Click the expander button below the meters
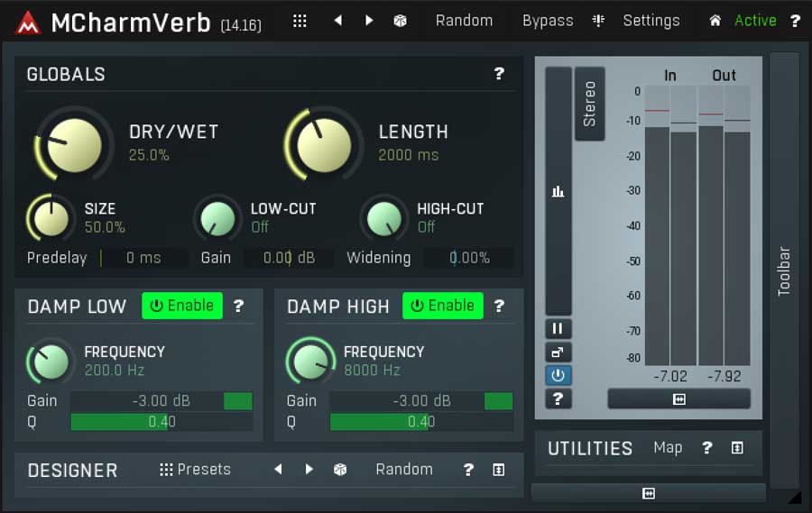Screen dimensions: 812x513 pyautogui.click(x=678, y=399)
